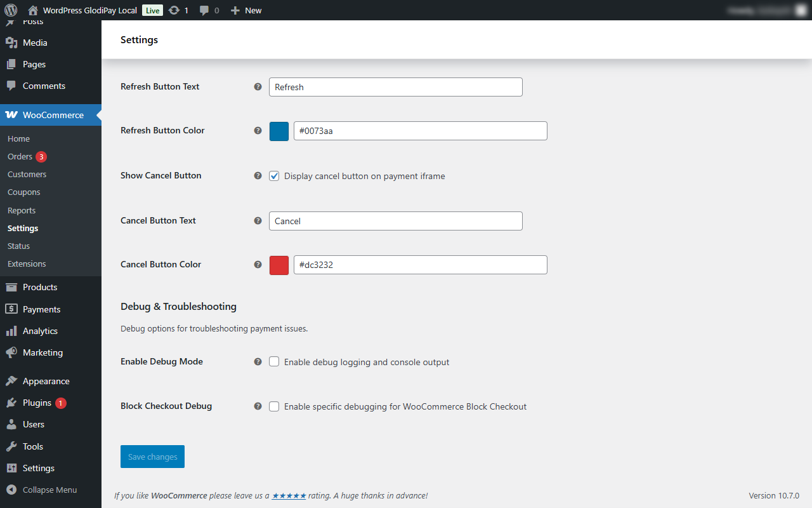The width and height of the screenshot is (812, 508).
Task: Open the blue Refresh Button Color swatch
Action: point(279,131)
